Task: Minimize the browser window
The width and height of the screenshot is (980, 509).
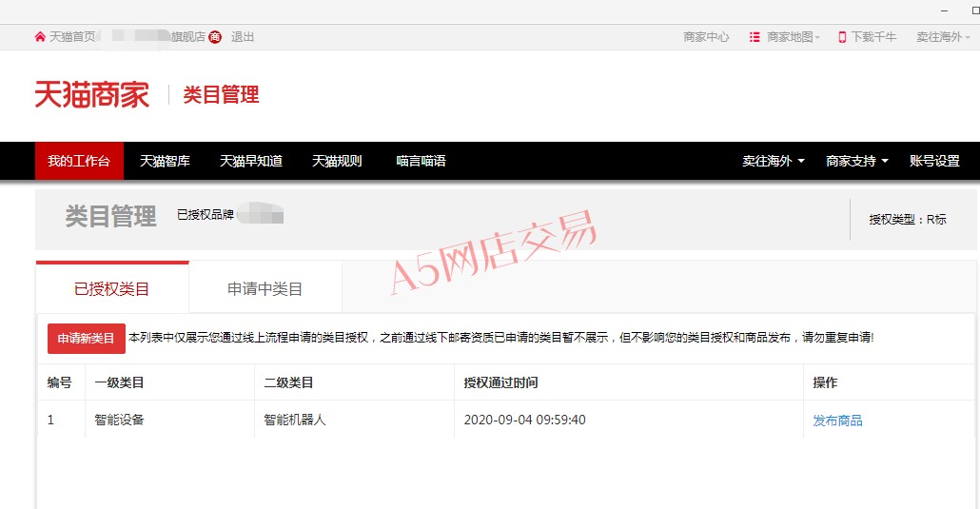Action: (x=945, y=10)
